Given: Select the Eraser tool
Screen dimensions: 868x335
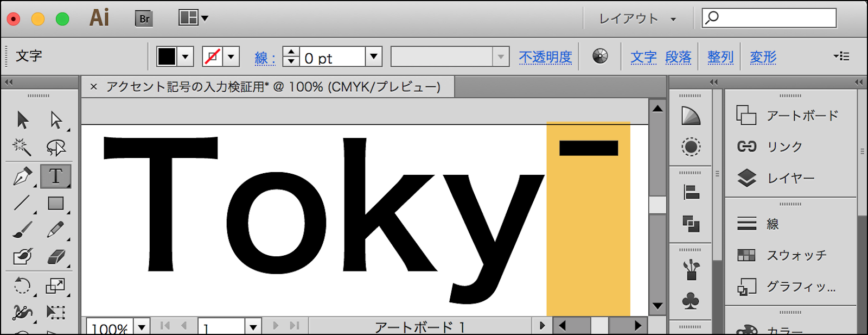Looking at the screenshot, I should [55, 256].
